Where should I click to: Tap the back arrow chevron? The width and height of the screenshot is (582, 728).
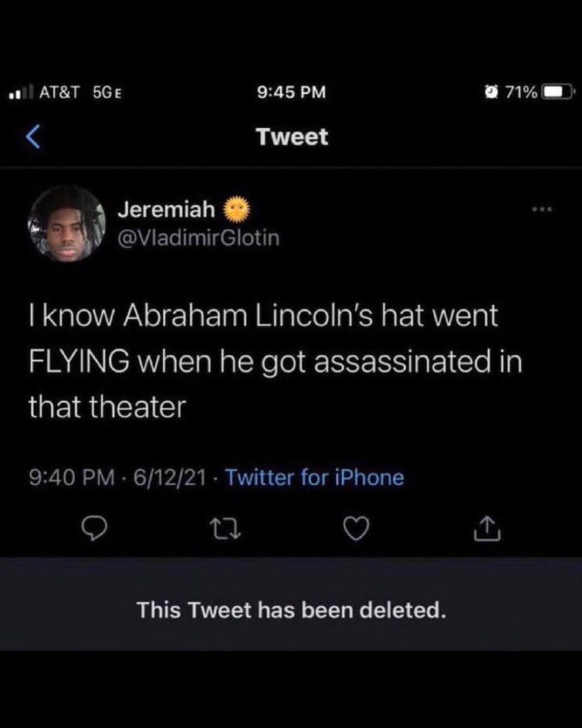point(33,136)
